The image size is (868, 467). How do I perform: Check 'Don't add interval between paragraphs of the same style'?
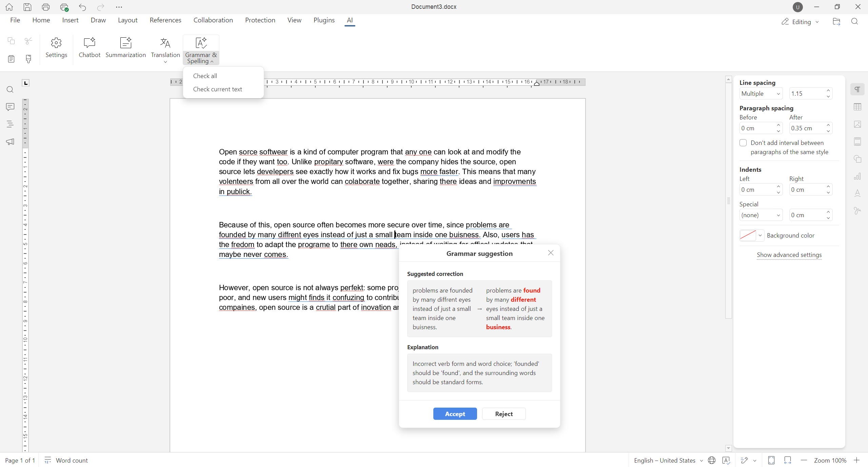(x=743, y=143)
